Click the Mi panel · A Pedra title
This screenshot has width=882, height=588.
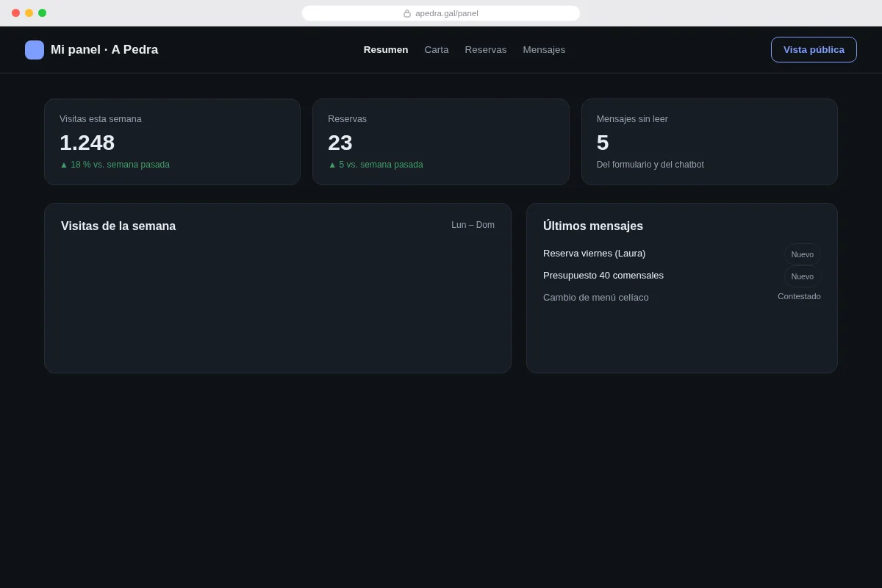click(x=104, y=50)
